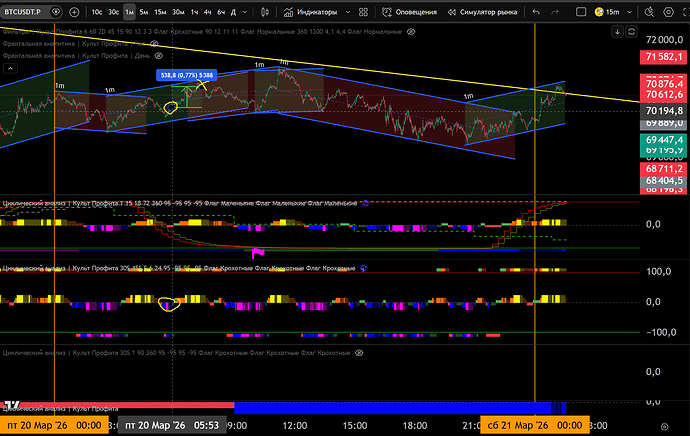Switch to the 5m timeframe
Image resolution: width=690 pixels, height=436 pixels.
pyautogui.click(x=144, y=12)
